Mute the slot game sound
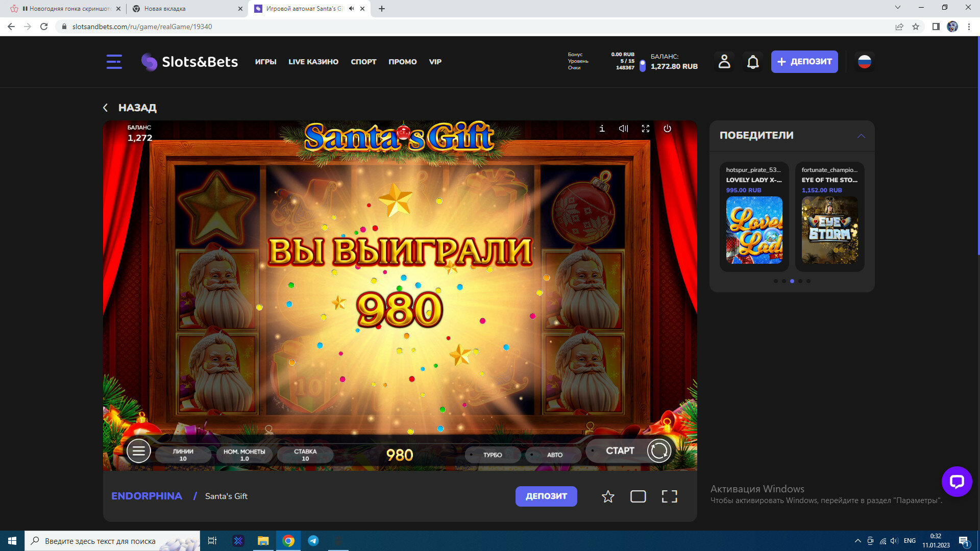 click(623, 129)
